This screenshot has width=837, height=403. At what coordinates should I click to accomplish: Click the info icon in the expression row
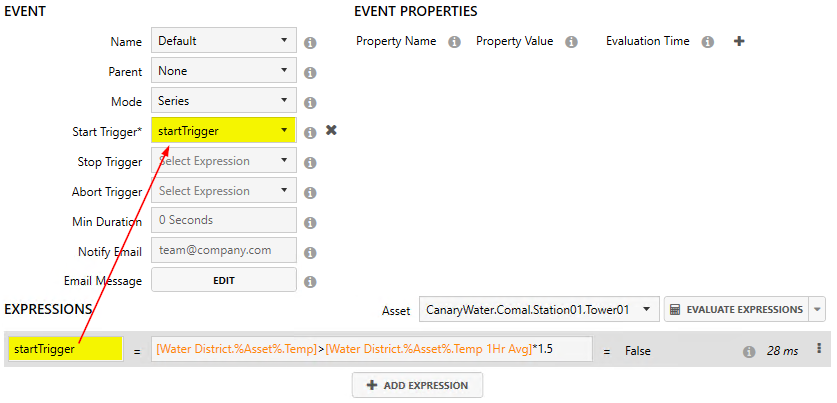point(748,351)
